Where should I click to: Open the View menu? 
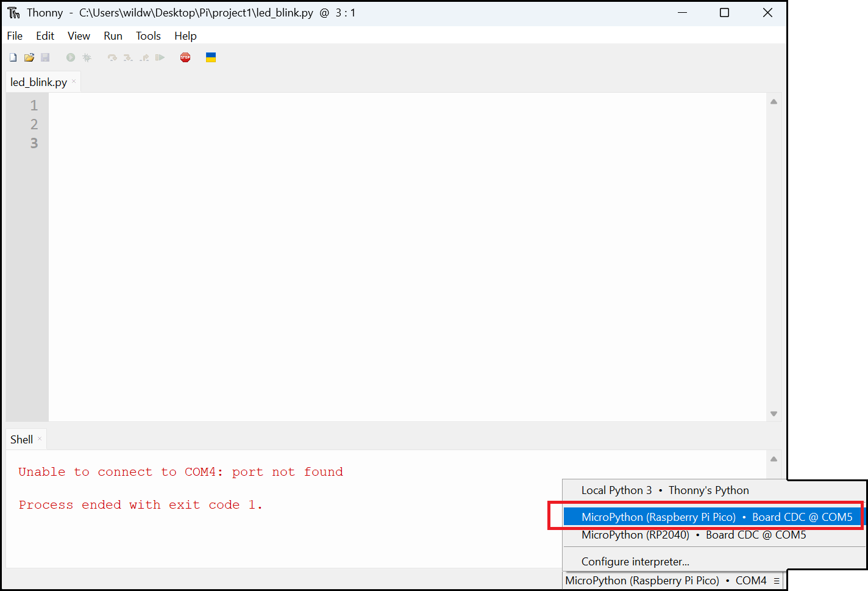(x=79, y=36)
